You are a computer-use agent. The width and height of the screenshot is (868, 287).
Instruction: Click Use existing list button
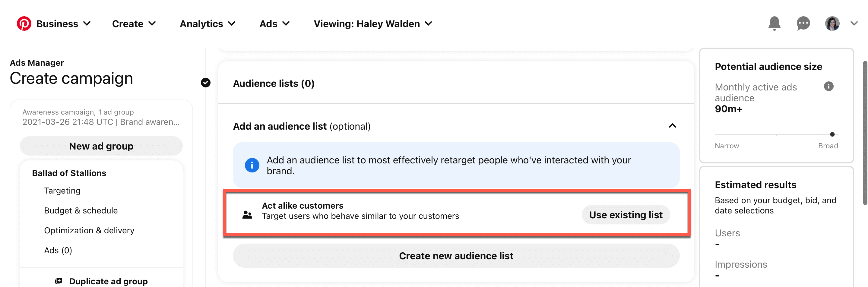pos(626,215)
